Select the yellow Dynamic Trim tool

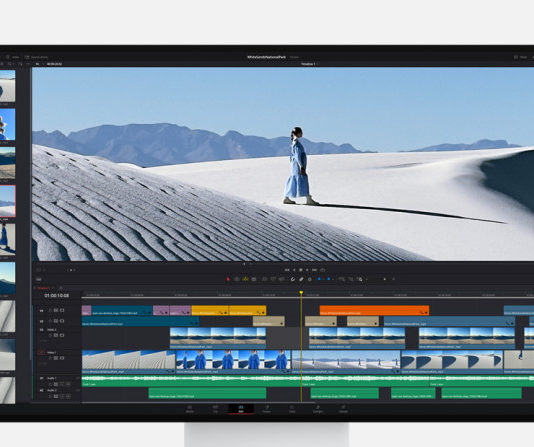point(246,279)
